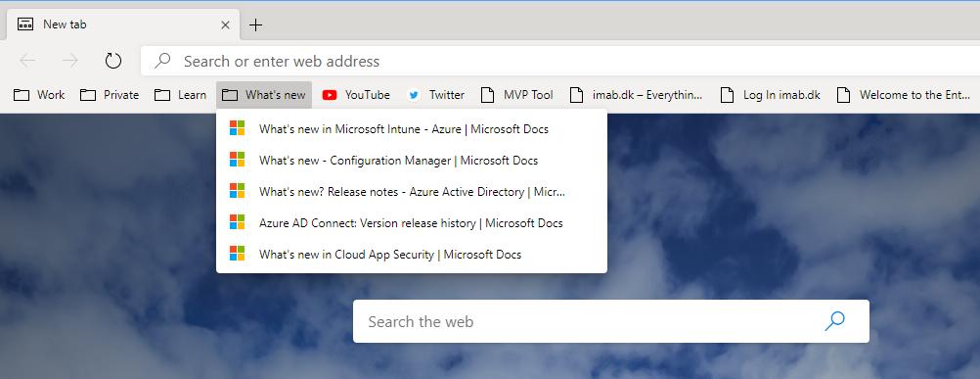
Task: Click the Twitter bird icon
Action: (x=413, y=95)
